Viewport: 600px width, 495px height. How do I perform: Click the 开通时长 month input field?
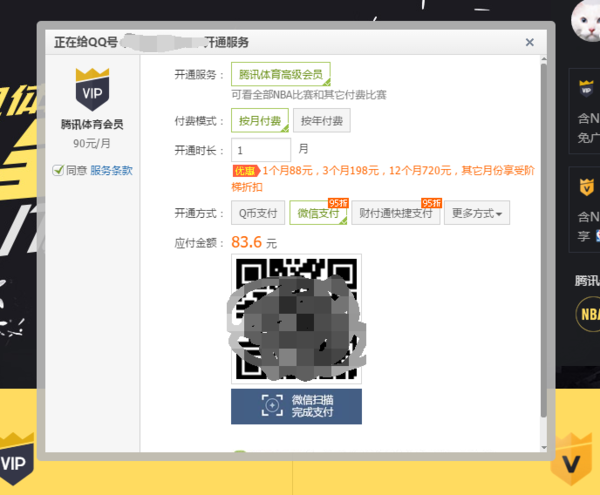pyautogui.click(x=261, y=150)
